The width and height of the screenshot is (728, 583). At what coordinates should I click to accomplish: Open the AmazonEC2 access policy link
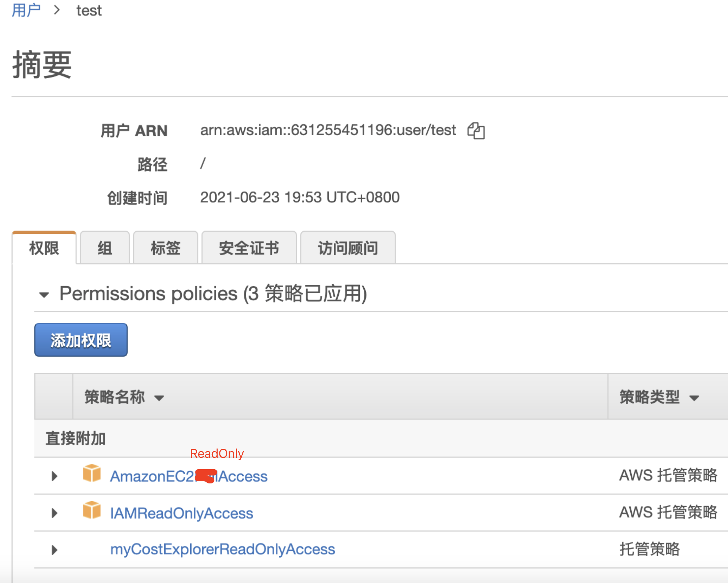(189, 476)
